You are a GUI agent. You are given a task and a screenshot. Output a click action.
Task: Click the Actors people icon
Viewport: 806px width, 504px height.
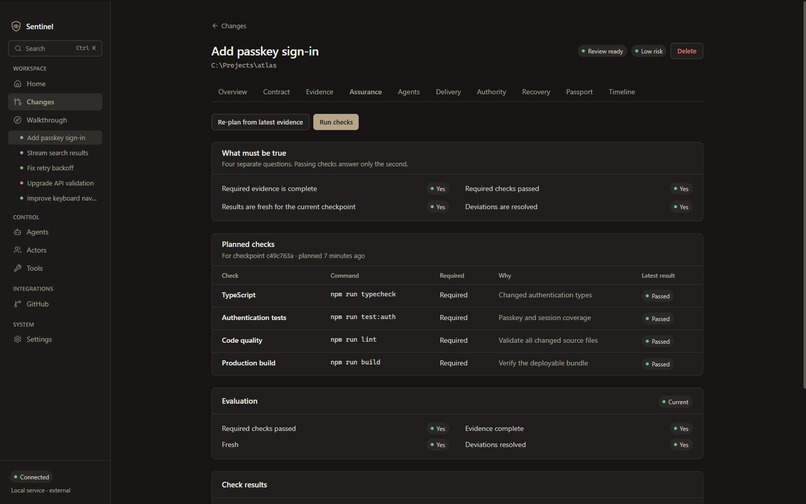tap(17, 250)
